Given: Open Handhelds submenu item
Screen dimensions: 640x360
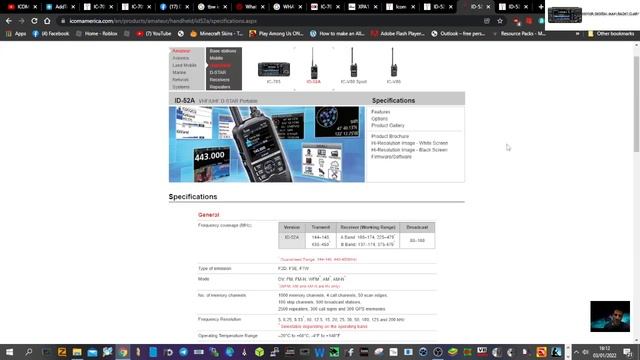Looking at the screenshot, I should (220, 65).
